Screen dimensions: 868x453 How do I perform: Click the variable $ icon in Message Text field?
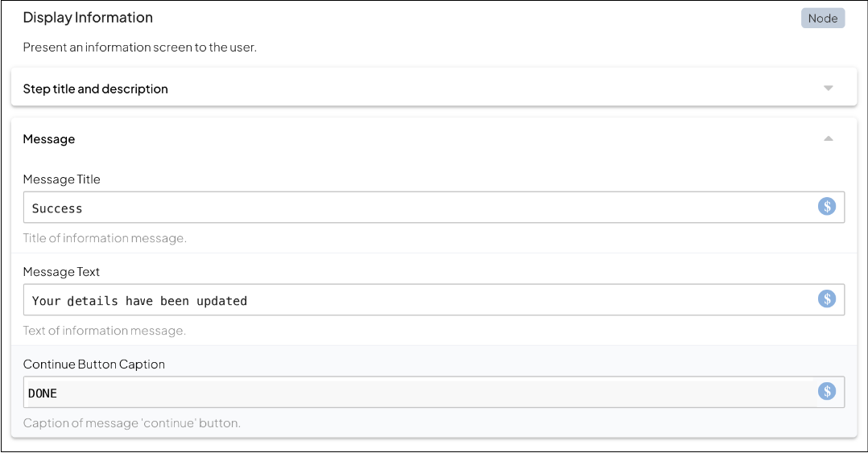click(827, 299)
